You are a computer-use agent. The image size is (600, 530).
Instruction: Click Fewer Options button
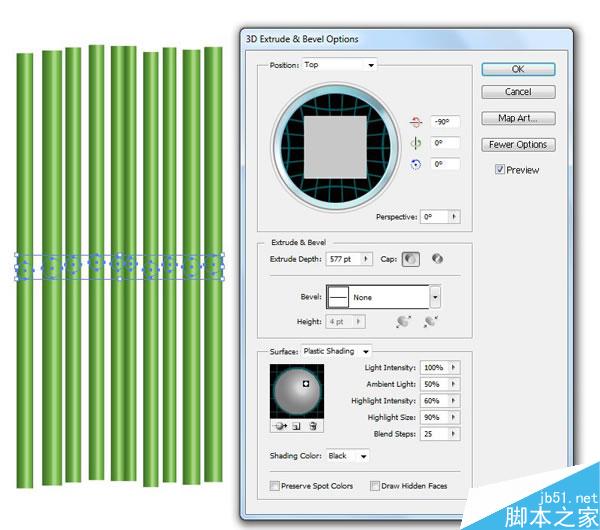coord(518,145)
